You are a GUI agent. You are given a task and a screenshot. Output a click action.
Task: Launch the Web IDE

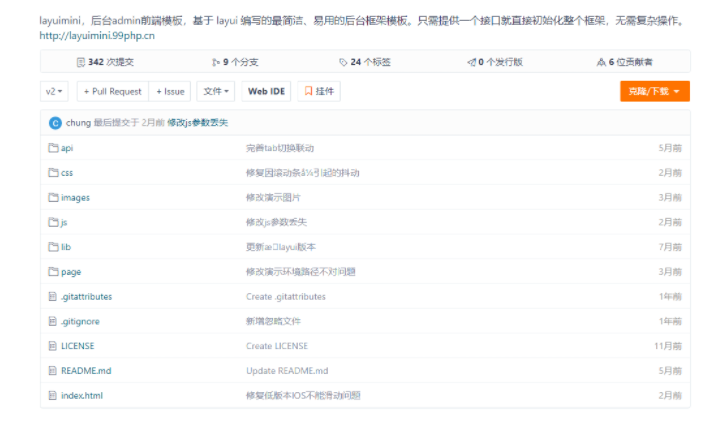point(266,91)
